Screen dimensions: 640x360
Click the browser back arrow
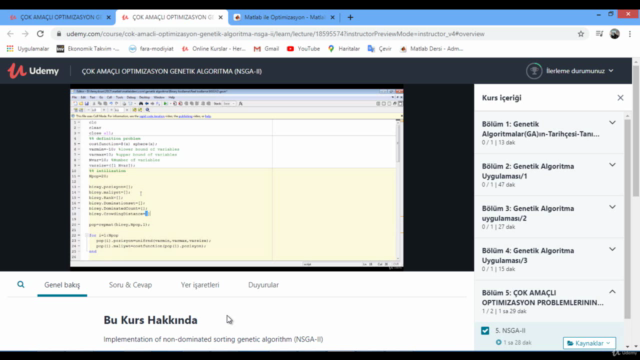(10, 34)
